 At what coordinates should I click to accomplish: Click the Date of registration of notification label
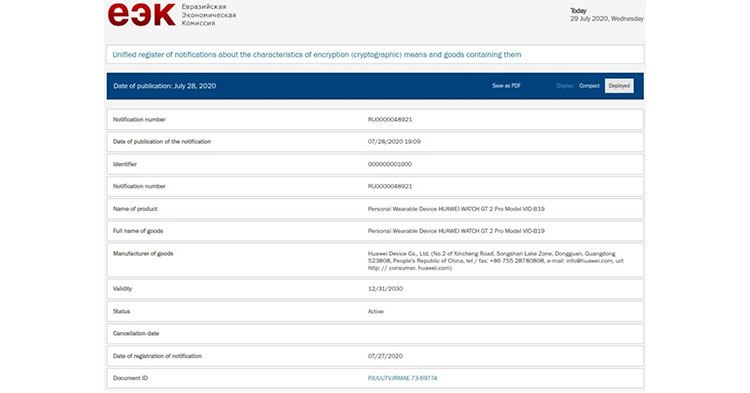tap(157, 356)
